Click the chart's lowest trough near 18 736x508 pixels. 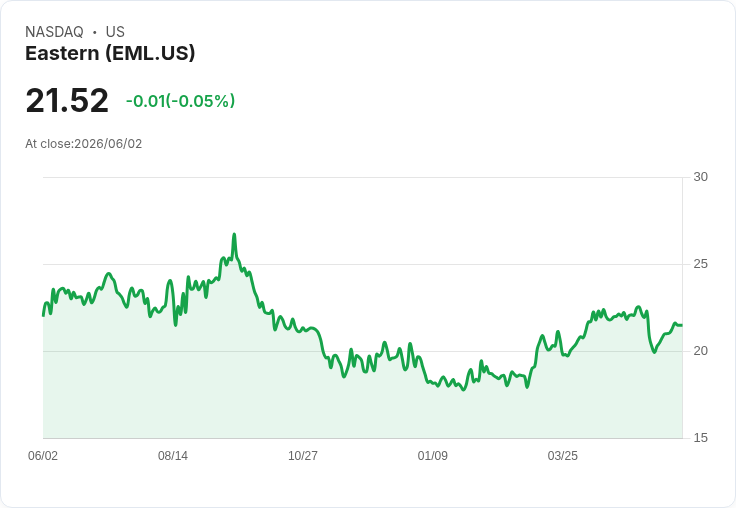[464, 390]
